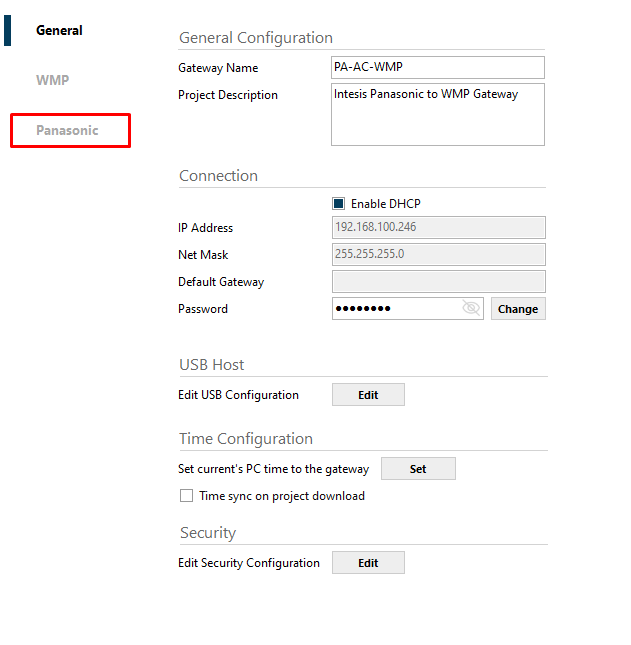The height and width of the screenshot is (645, 631).
Task: Click the General Configuration section heading
Action: 256,38
